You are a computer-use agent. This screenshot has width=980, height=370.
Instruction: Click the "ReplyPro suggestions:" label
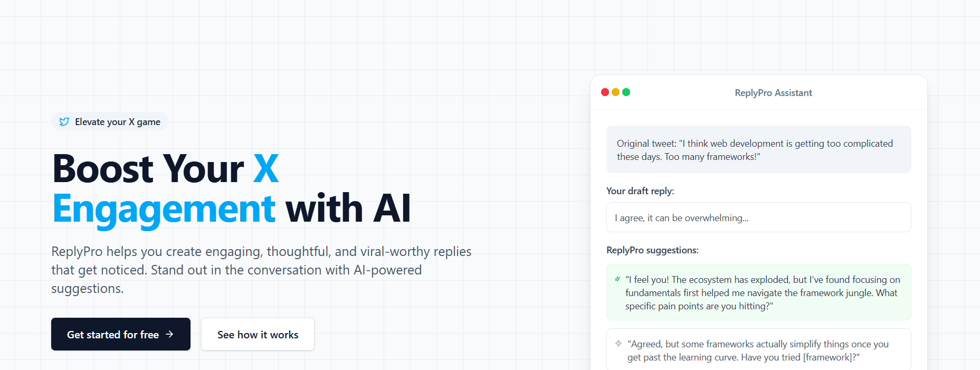(x=652, y=250)
